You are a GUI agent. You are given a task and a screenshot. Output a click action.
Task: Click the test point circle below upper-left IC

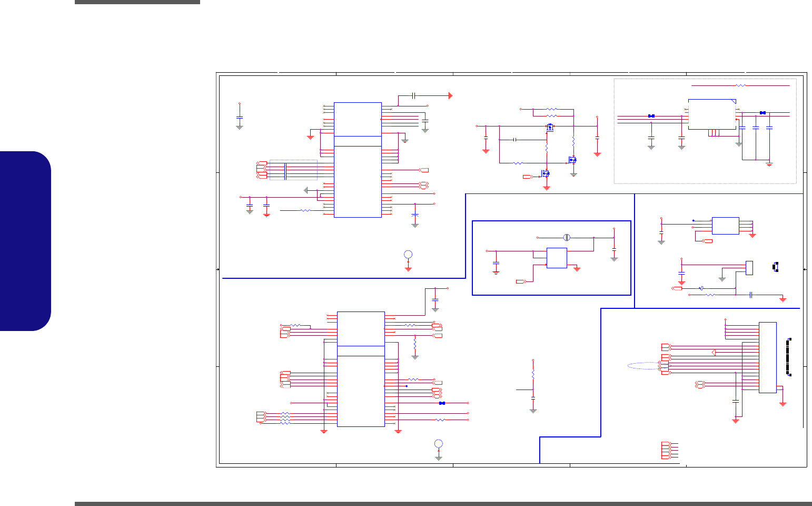pos(408,255)
